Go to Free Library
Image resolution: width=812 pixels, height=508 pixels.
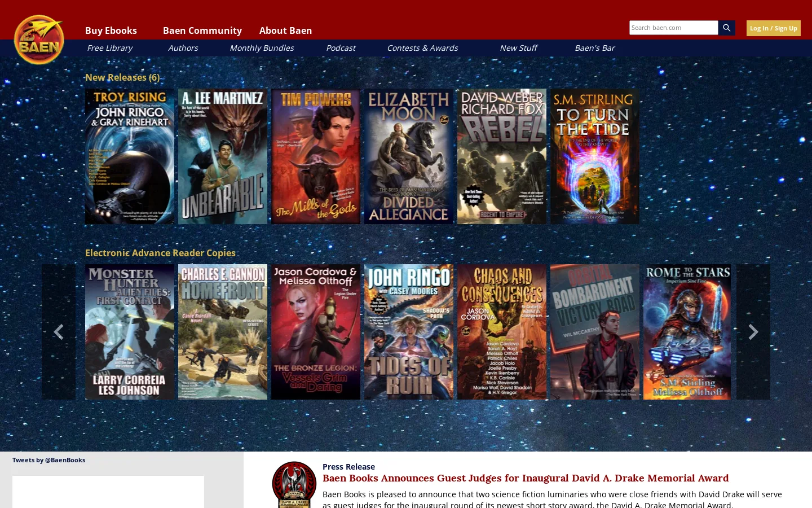109,48
